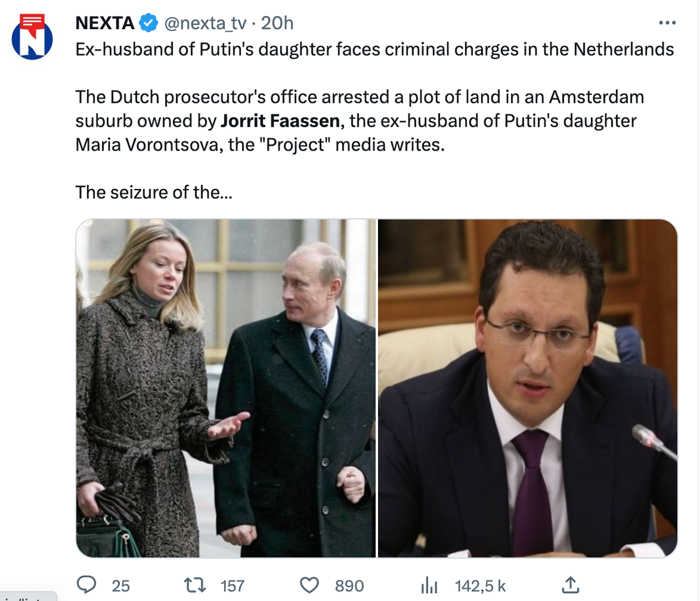This screenshot has height=601, width=700.
Task: Click the share upload arrow icon
Action: [570, 584]
